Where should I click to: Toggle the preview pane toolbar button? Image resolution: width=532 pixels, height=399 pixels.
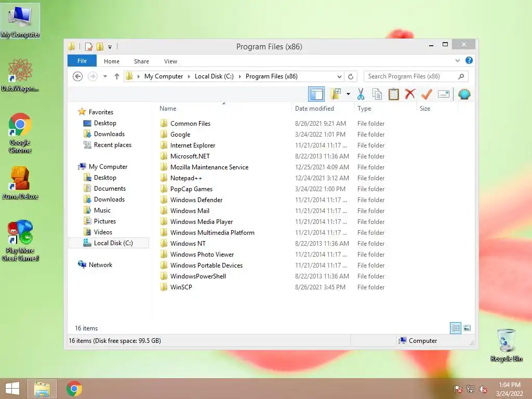(316, 94)
